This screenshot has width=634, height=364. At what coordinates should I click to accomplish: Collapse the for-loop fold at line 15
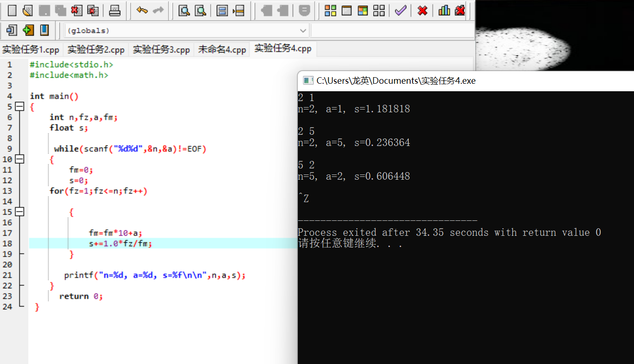tap(20, 212)
